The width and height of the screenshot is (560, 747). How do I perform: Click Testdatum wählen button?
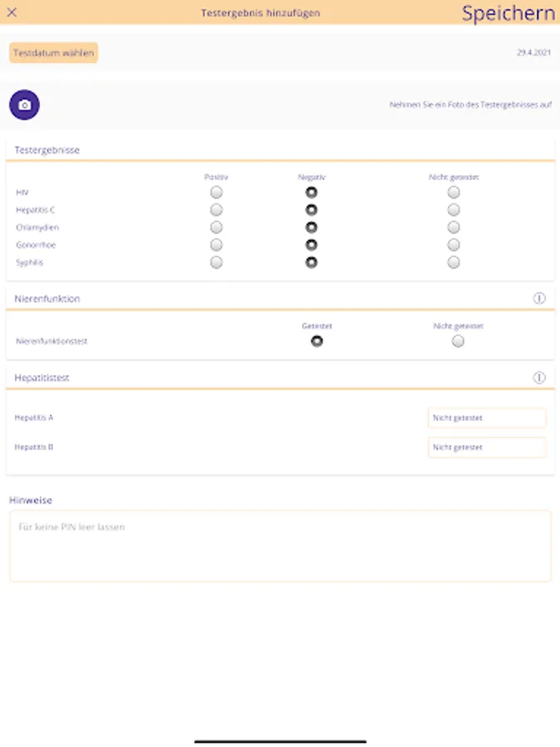[54, 53]
